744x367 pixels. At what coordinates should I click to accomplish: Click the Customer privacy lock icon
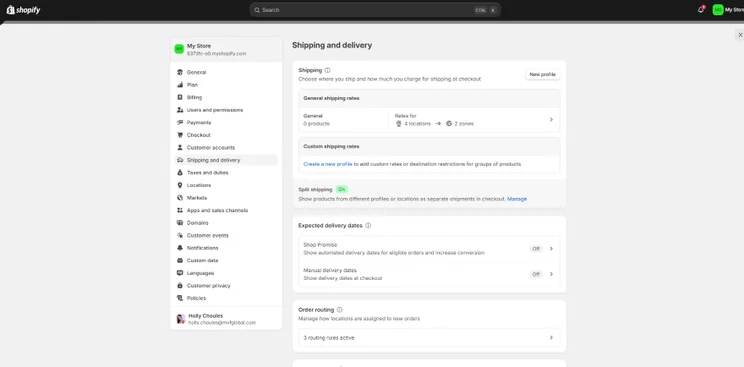point(180,286)
